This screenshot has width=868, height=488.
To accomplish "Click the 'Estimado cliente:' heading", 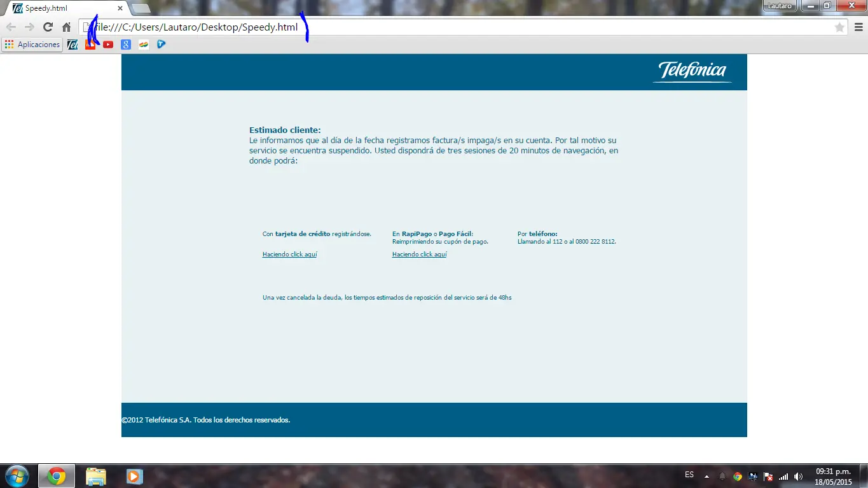I will tap(285, 130).
